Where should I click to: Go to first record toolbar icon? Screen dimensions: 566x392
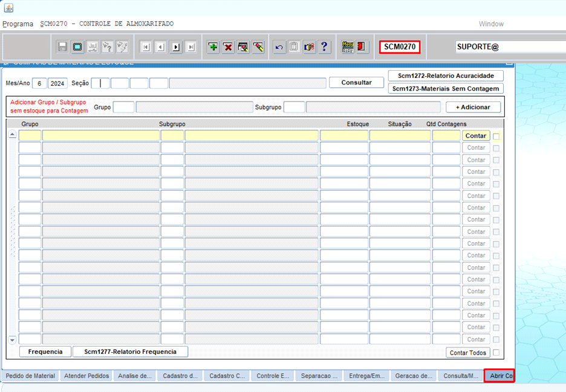[146, 47]
